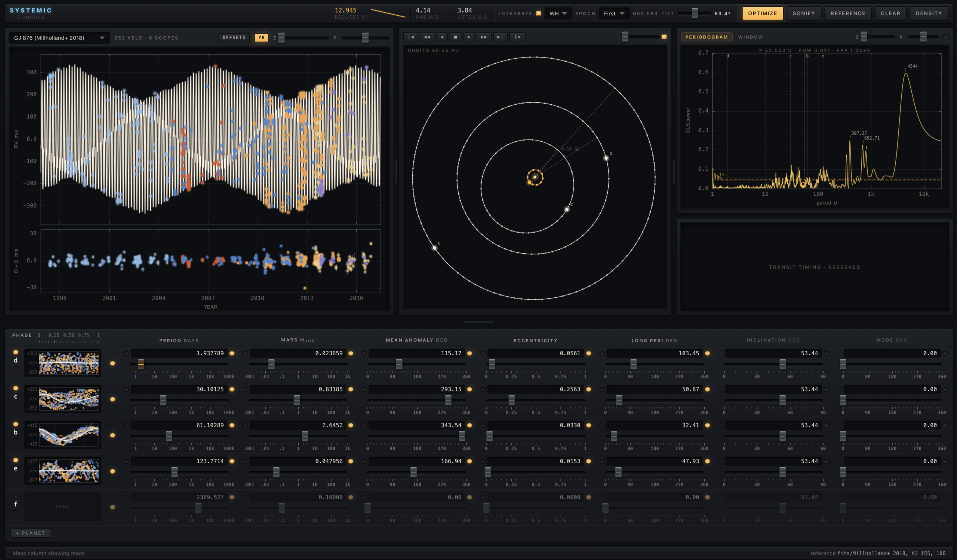Jump orbit animation to the end
This screenshot has width=957, height=560.
[500, 37]
